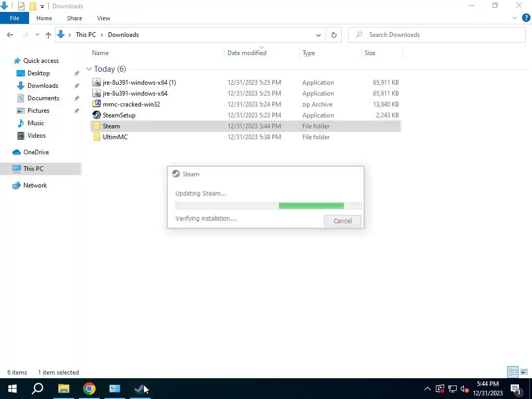Open the View ribbon tab
Image resolution: width=532 pixels, height=399 pixels.
coord(103,18)
